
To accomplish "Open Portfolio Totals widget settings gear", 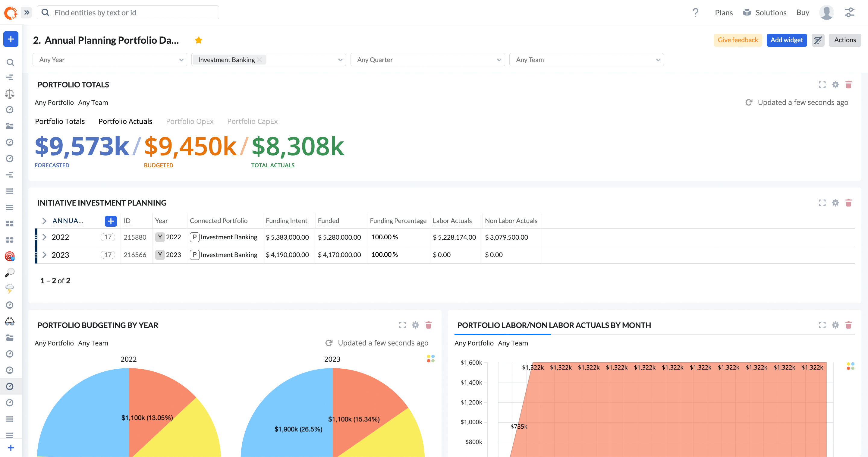I will click(x=835, y=85).
